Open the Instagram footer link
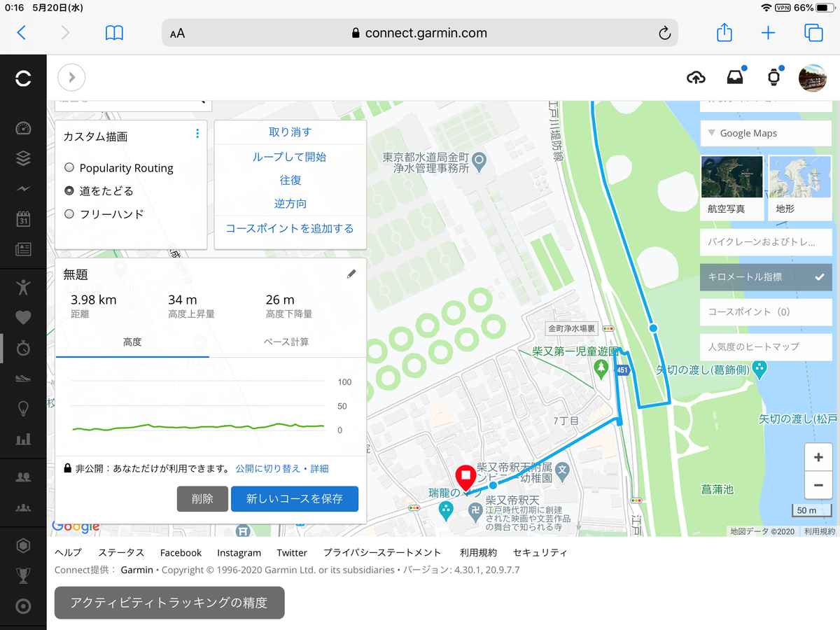Screen dimensions: 840x630 239,552
